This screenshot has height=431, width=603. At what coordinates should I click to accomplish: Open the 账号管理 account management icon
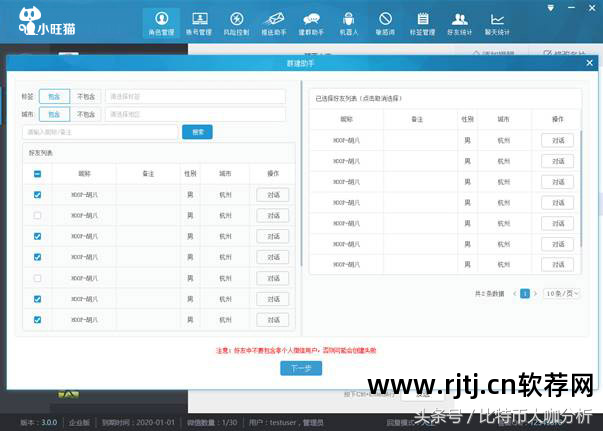199,23
